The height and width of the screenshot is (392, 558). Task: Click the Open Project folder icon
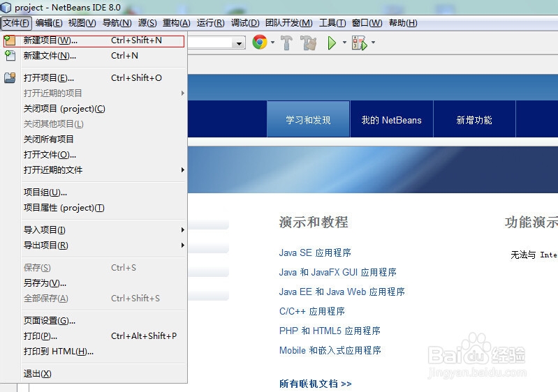point(10,77)
